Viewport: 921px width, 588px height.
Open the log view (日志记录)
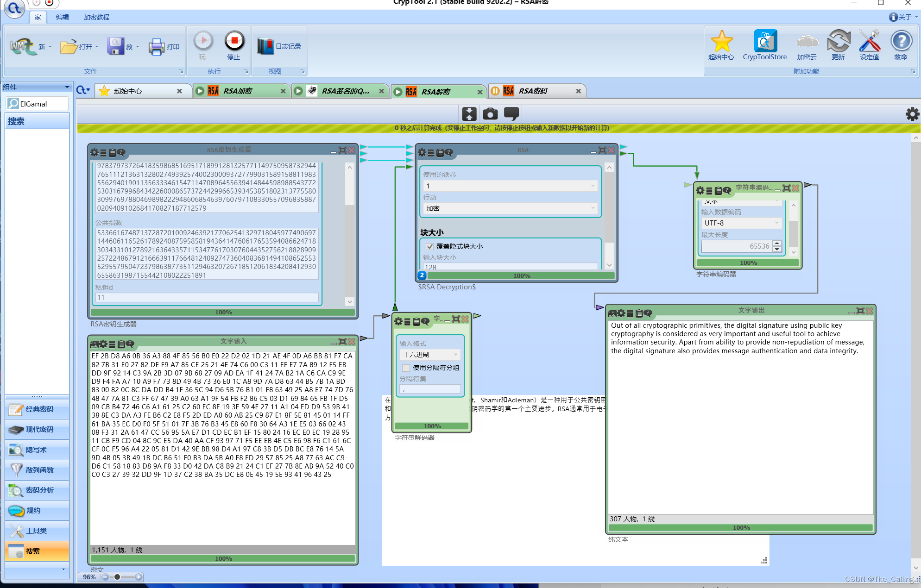coord(279,46)
